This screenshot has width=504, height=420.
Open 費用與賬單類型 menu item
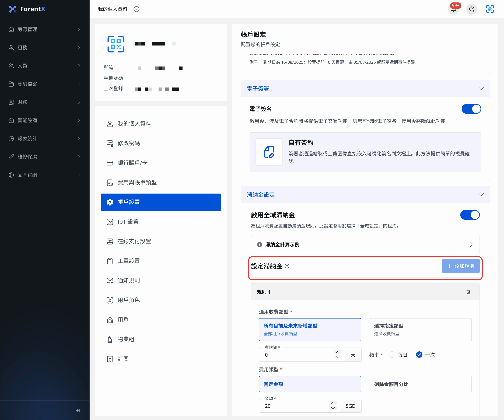[x=161, y=182]
